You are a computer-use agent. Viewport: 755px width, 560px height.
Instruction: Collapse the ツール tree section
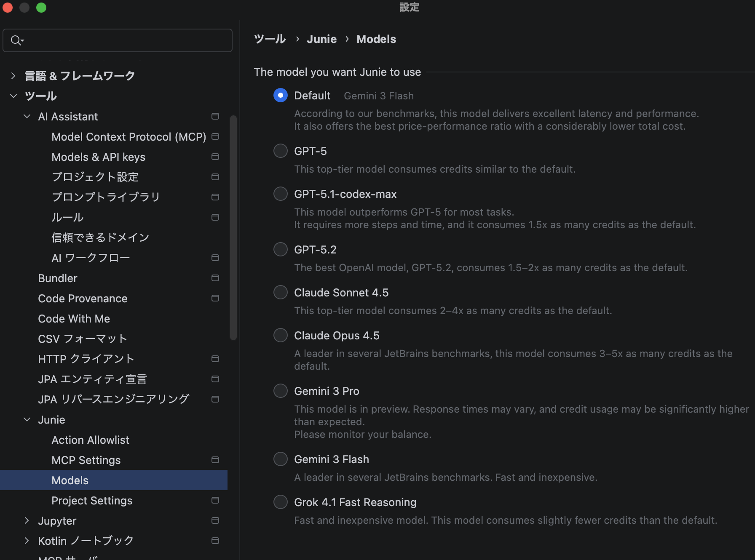(13, 96)
